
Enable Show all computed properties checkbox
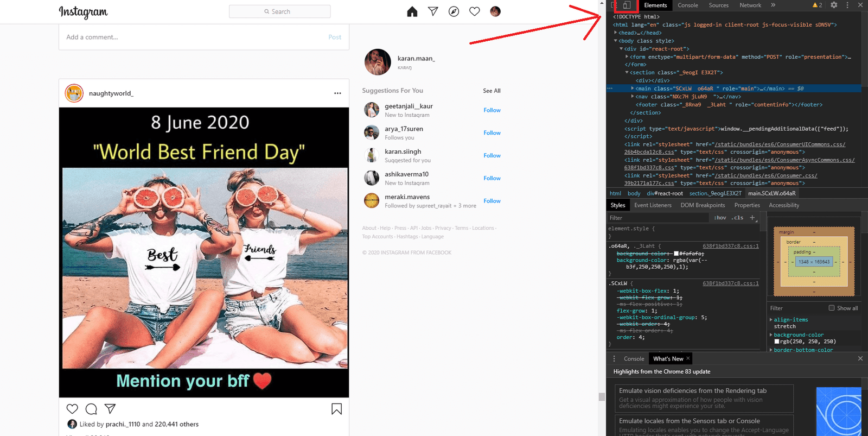pos(831,308)
